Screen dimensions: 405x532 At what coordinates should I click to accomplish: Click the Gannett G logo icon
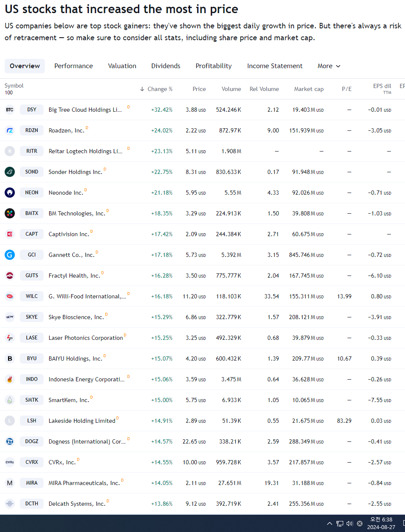coord(10,255)
